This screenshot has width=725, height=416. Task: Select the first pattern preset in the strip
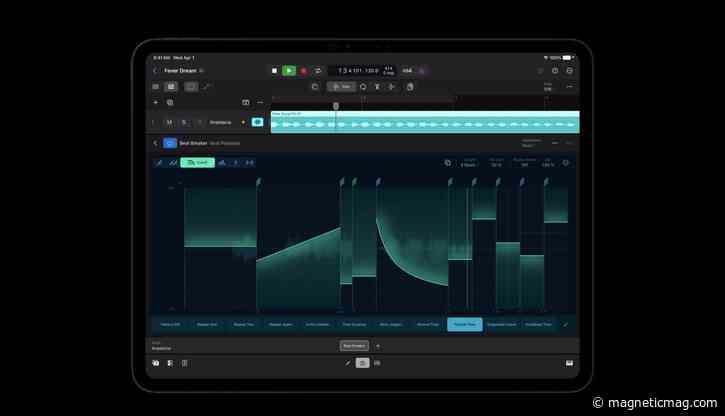click(170, 324)
